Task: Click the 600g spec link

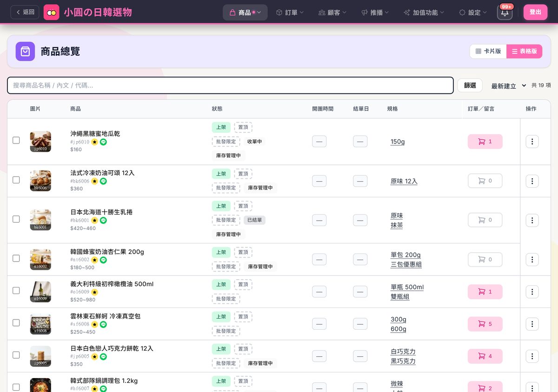Action: click(399, 329)
